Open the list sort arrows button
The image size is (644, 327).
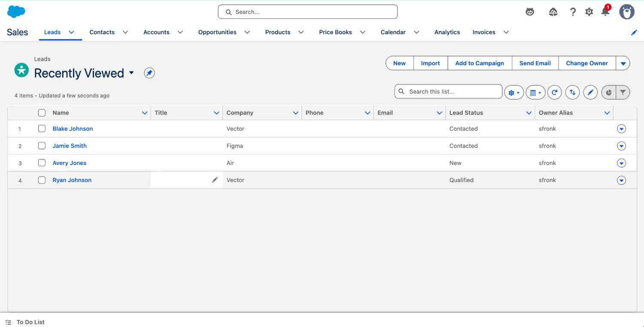[x=572, y=92]
